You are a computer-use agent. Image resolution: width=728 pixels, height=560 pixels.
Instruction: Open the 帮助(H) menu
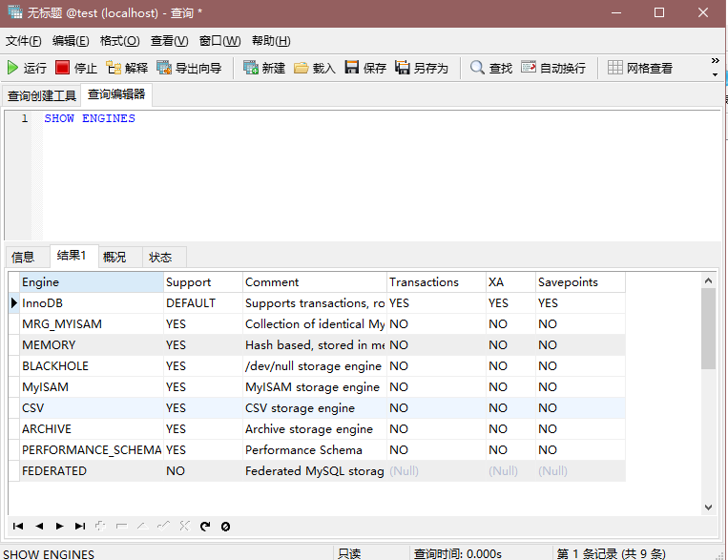(x=271, y=41)
